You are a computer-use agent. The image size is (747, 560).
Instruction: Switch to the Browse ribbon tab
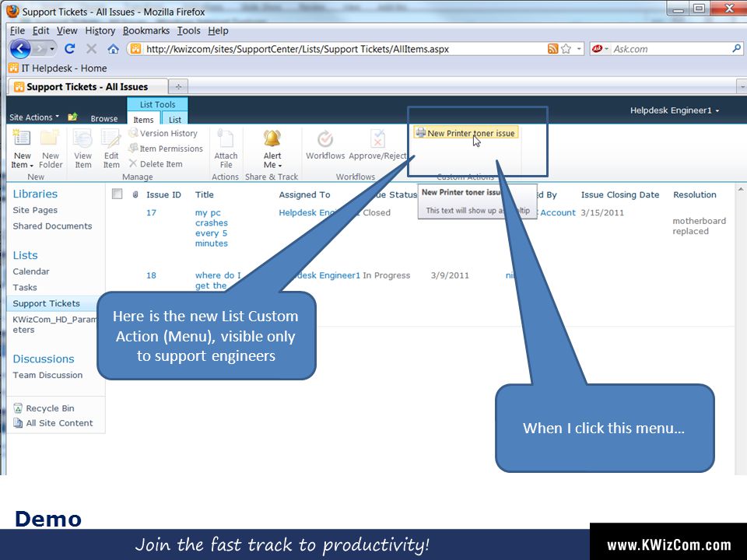104,118
